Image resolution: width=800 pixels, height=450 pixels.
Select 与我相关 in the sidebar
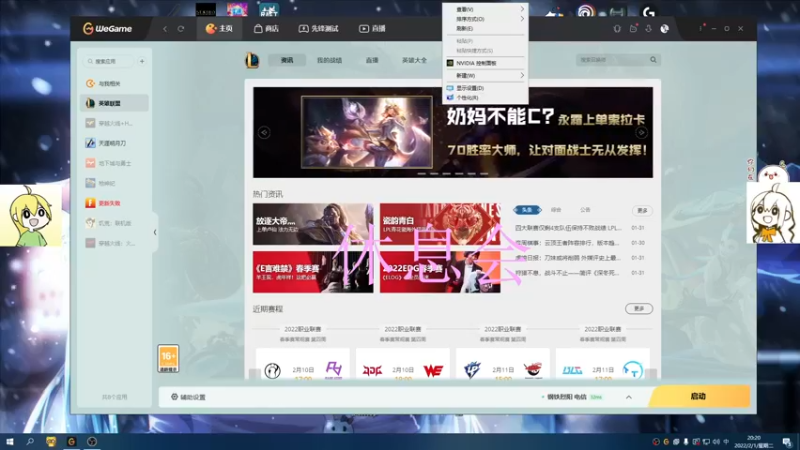click(x=114, y=83)
